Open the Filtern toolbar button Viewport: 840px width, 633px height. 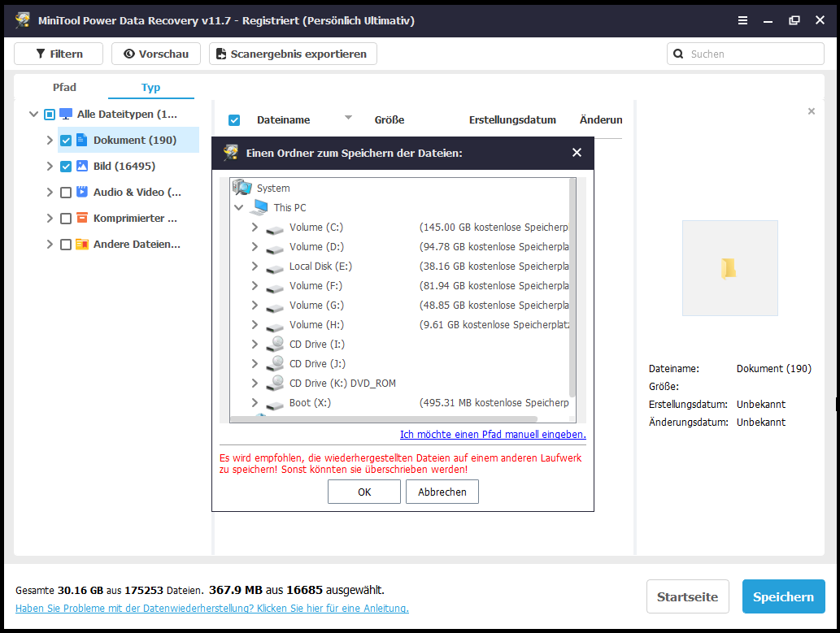pos(59,54)
